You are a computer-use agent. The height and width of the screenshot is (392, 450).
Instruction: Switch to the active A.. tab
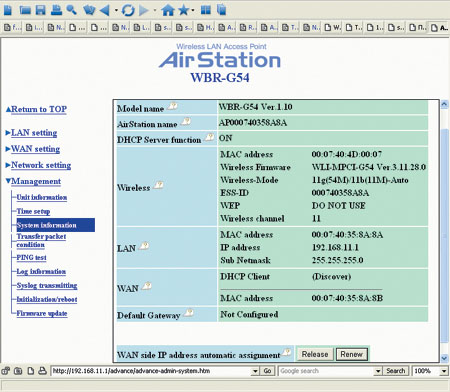click(439, 28)
